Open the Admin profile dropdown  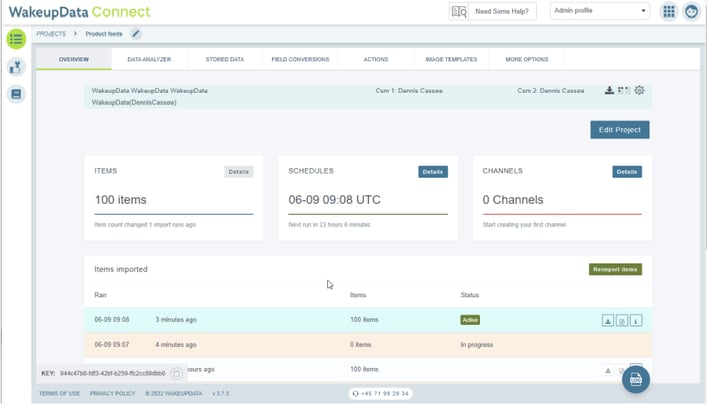[600, 11]
